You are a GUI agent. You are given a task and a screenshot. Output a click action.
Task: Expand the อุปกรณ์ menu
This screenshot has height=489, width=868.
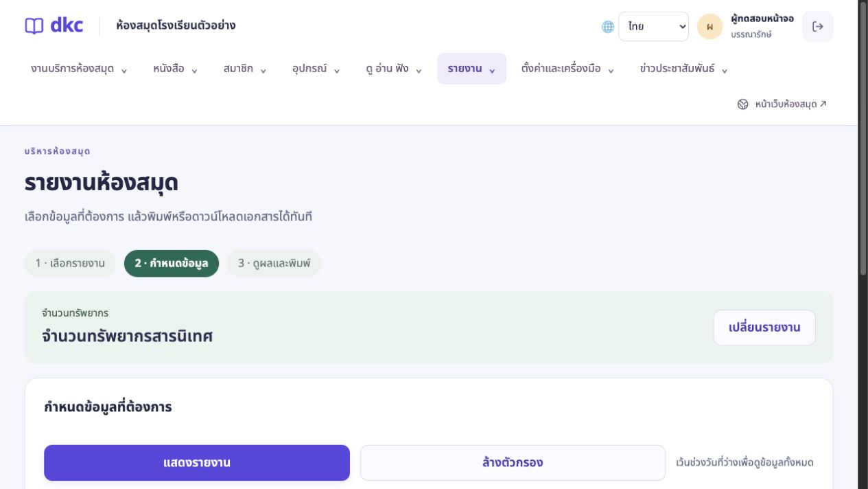point(316,69)
